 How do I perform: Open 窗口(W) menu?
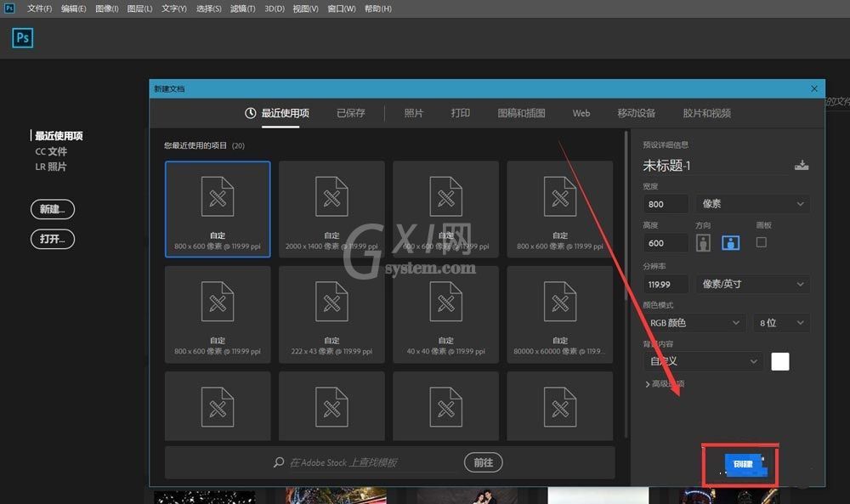(x=342, y=8)
